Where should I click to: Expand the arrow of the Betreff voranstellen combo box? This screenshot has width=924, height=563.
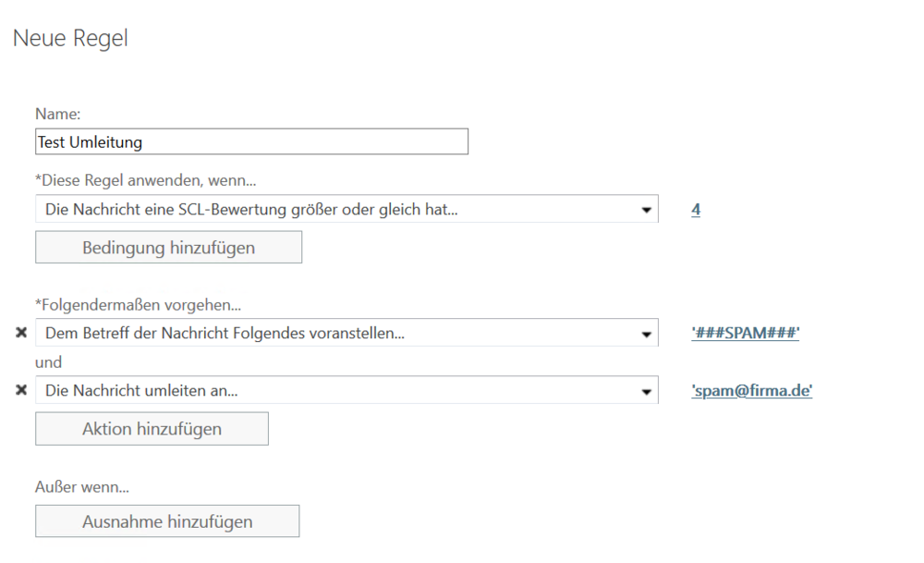tap(646, 333)
